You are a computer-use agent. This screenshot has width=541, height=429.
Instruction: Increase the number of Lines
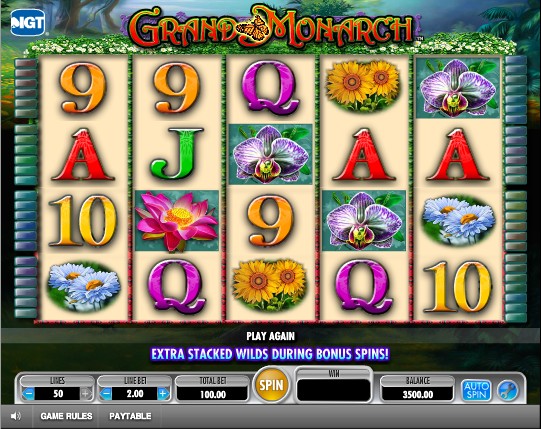tap(86, 393)
